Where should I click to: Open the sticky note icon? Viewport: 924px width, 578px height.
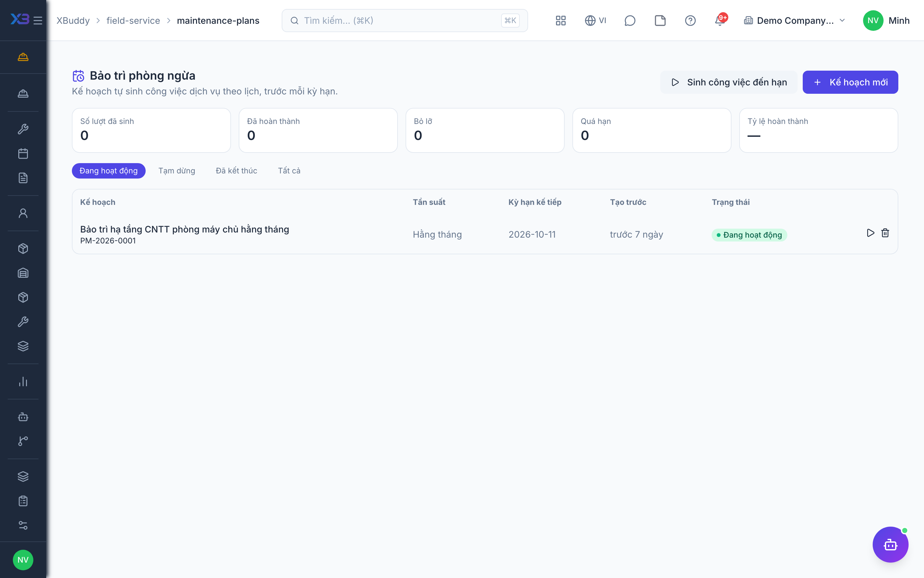660,20
